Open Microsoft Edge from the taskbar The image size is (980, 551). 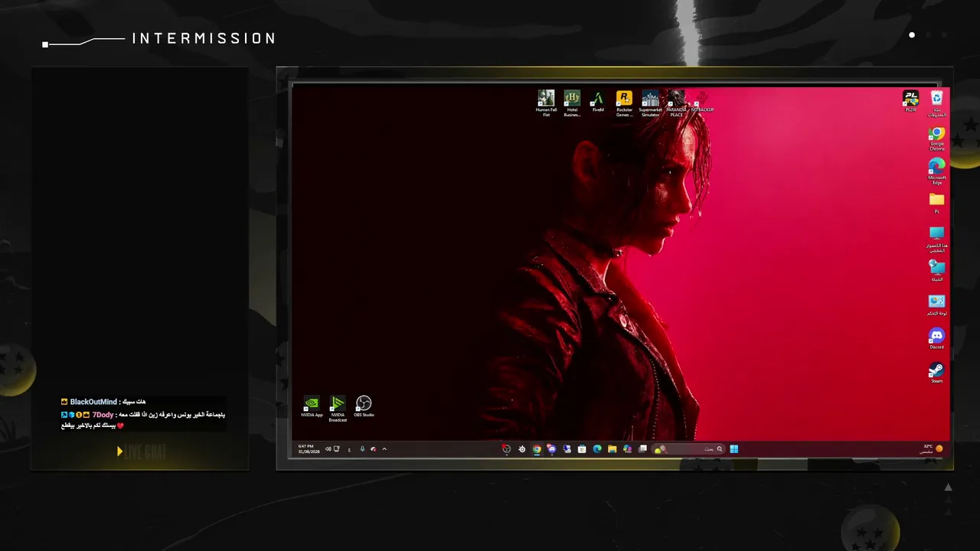point(597,449)
